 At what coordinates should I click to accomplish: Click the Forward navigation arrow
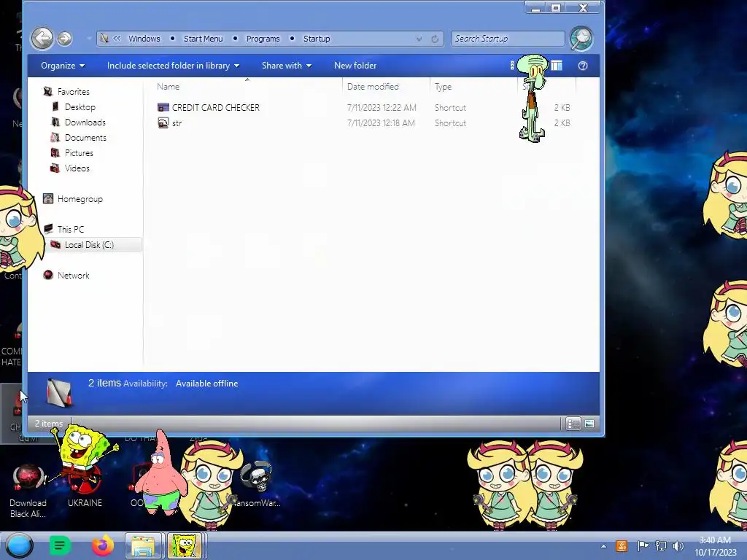65,39
